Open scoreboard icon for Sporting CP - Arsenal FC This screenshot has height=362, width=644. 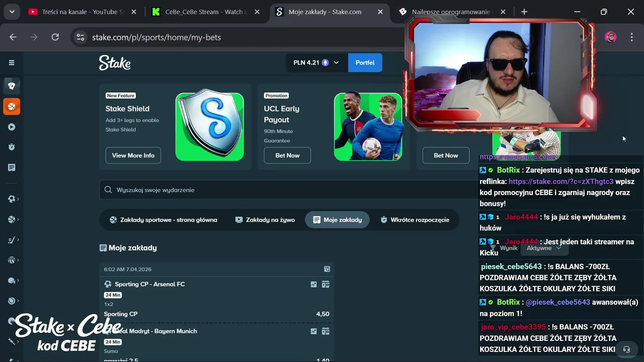click(326, 285)
